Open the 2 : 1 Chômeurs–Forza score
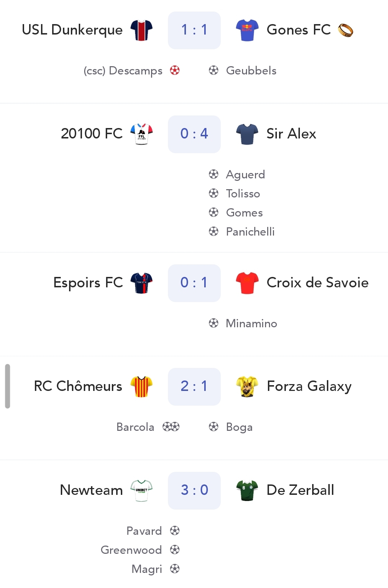The image size is (388, 588). click(x=194, y=387)
